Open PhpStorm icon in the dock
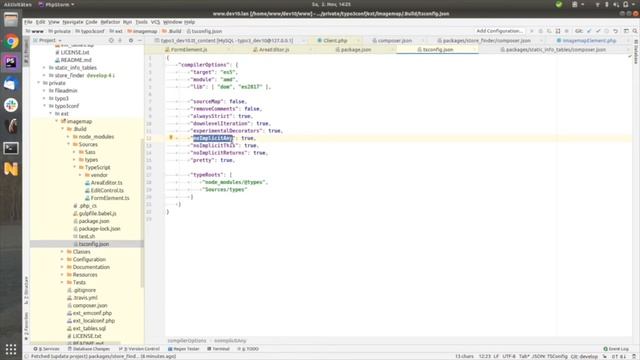 click(11, 62)
